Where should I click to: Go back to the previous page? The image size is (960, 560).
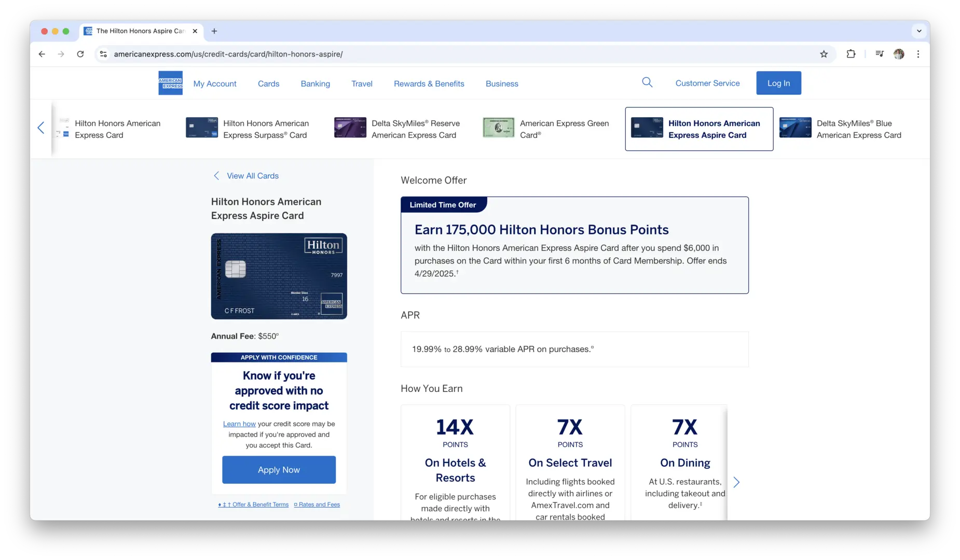point(42,54)
